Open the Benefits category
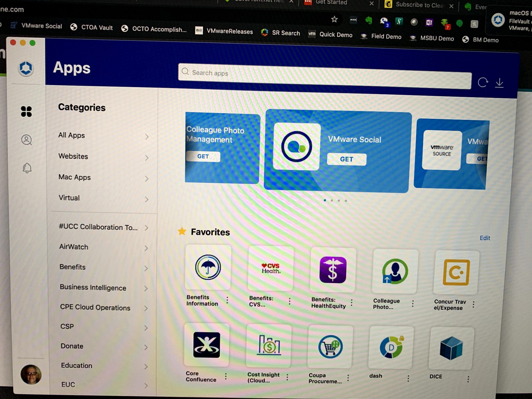The image size is (532, 399). (73, 267)
